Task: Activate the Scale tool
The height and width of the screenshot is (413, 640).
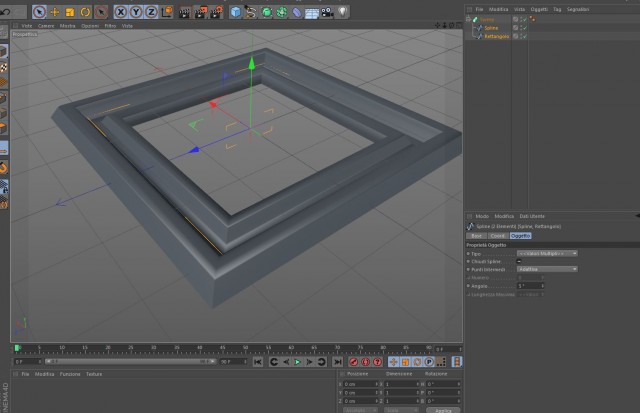Action: tap(70, 12)
